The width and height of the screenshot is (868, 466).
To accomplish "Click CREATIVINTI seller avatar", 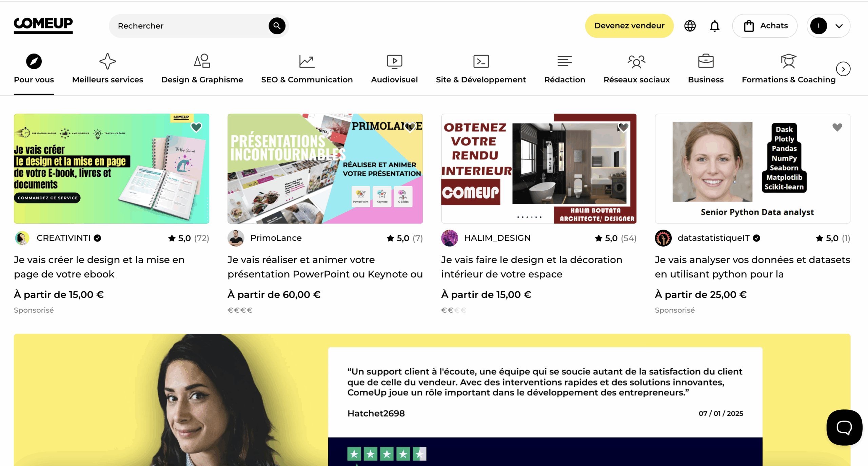I will click(x=22, y=238).
